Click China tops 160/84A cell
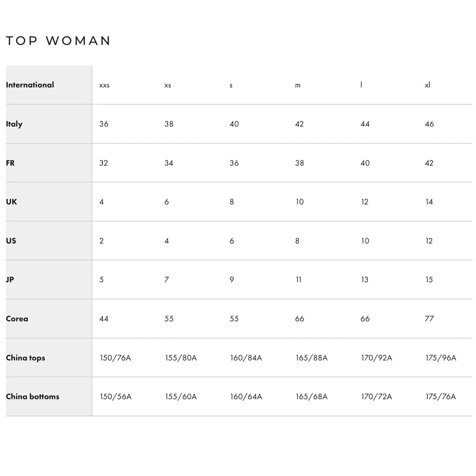The height and width of the screenshot is (476, 476). pos(246,358)
